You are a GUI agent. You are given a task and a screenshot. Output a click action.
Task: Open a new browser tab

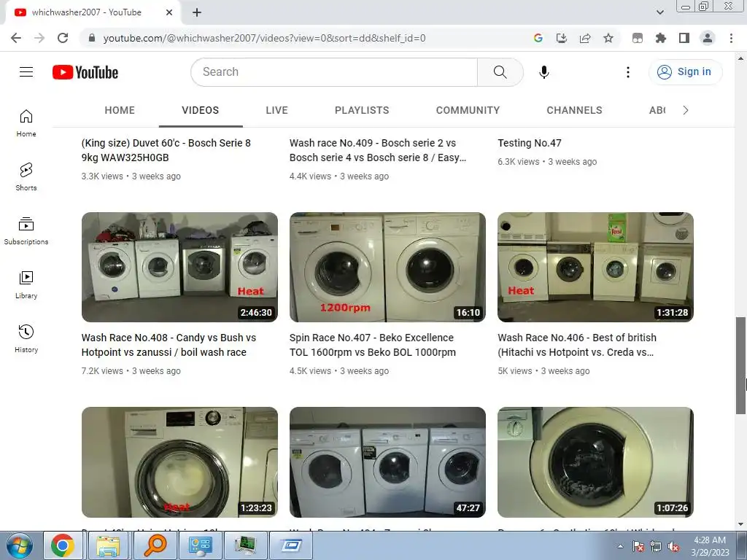197,12
